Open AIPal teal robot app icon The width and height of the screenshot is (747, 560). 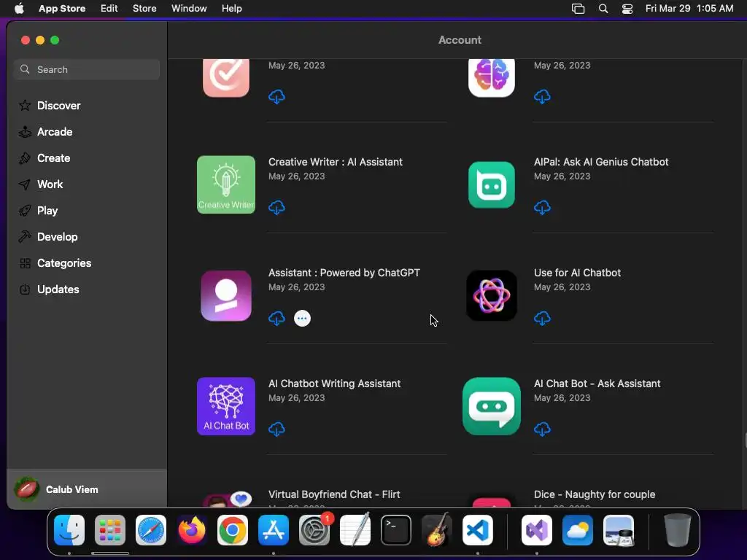click(x=492, y=184)
